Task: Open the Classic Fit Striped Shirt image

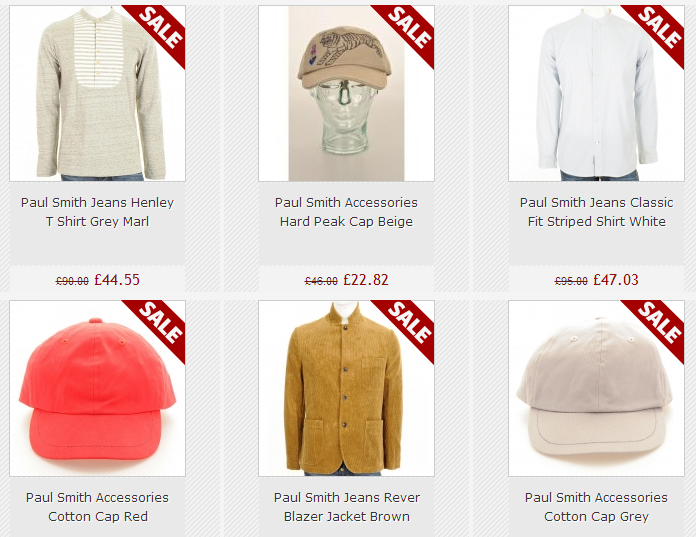Action: tap(596, 93)
